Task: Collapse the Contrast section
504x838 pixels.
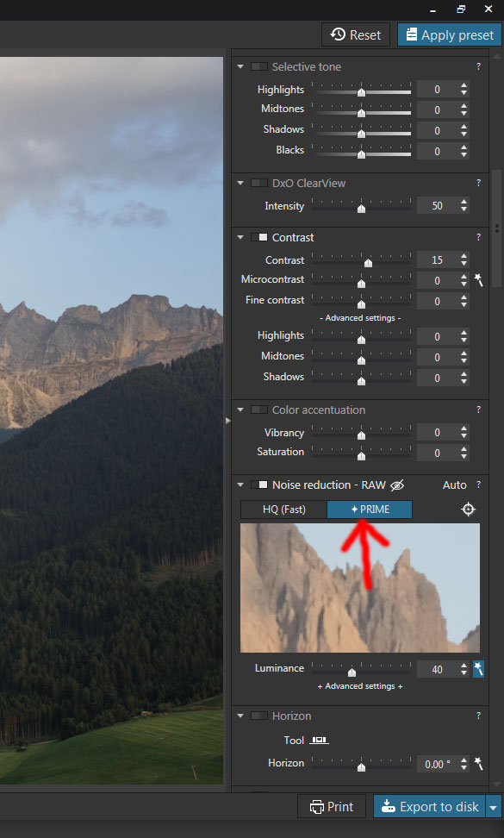Action: pos(240,237)
